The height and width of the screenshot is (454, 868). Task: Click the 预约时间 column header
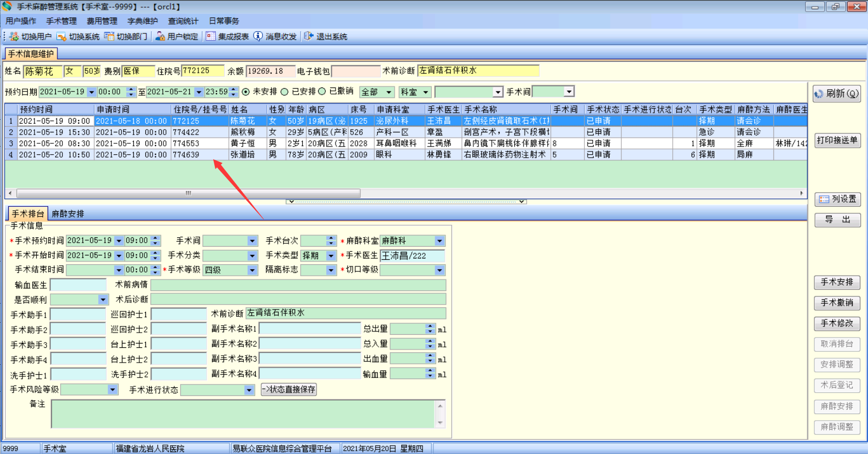(x=56, y=109)
